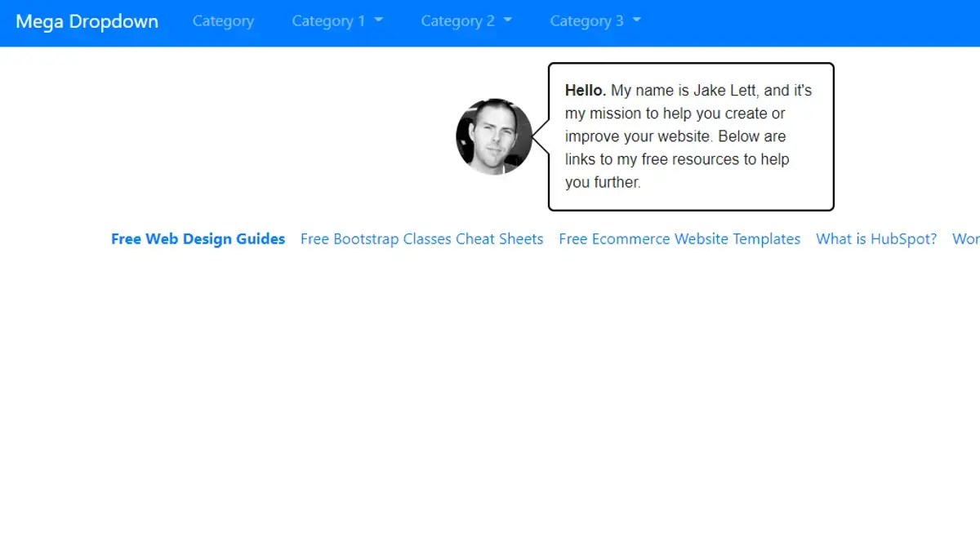980x552 pixels.
Task: Click the Hello speech bubble text box
Action: (x=690, y=136)
